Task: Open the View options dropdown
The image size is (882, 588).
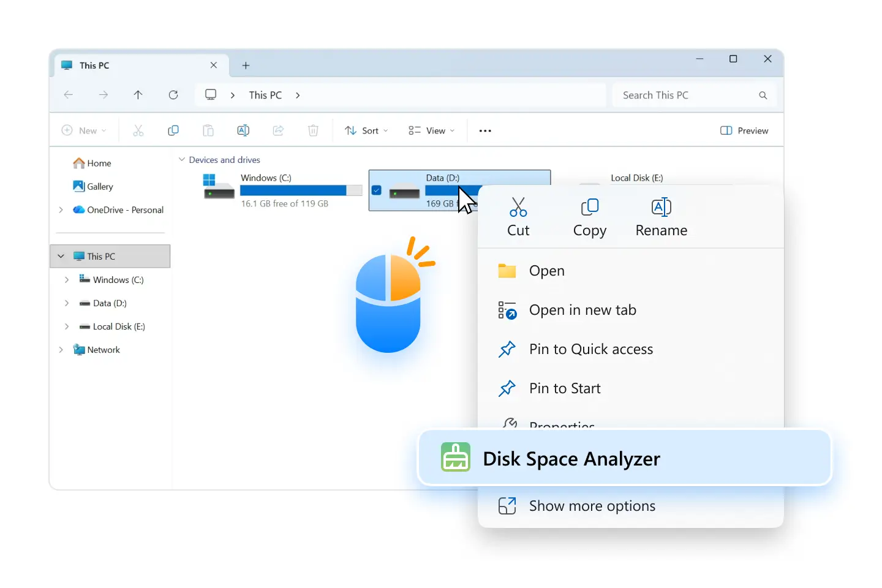Action: pos(431,130)
